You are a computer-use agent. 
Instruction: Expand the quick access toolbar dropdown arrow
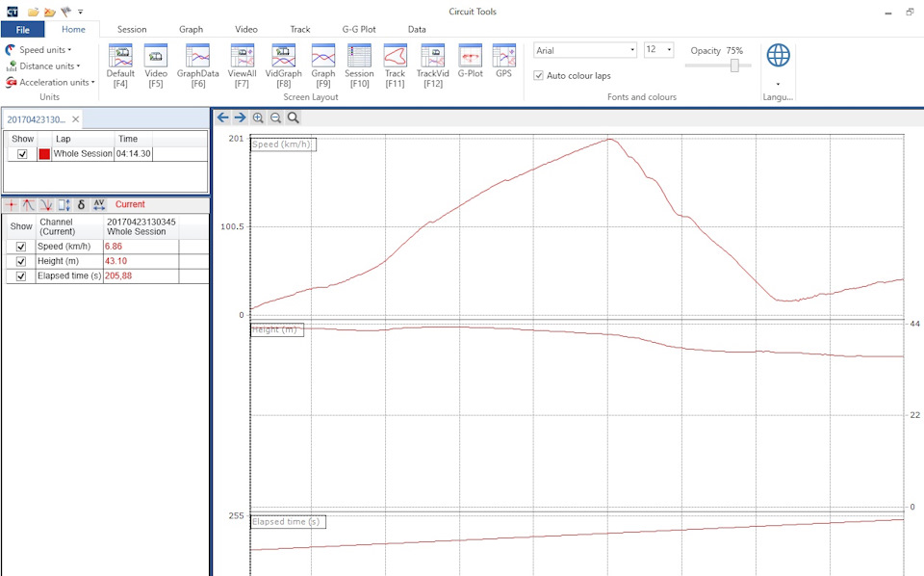pyautogui.click(x=81, y=12)
